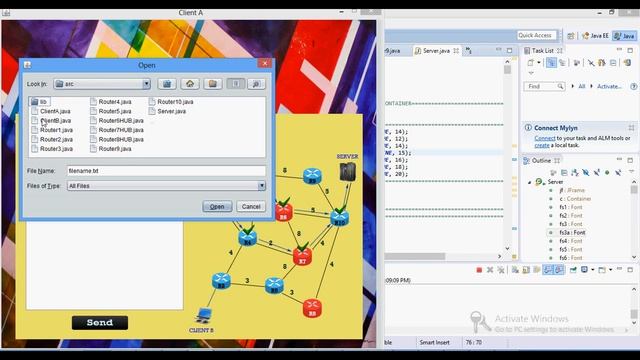Clear the Console output
This screenshot has height=360, width=640.
tap(516, 270)
